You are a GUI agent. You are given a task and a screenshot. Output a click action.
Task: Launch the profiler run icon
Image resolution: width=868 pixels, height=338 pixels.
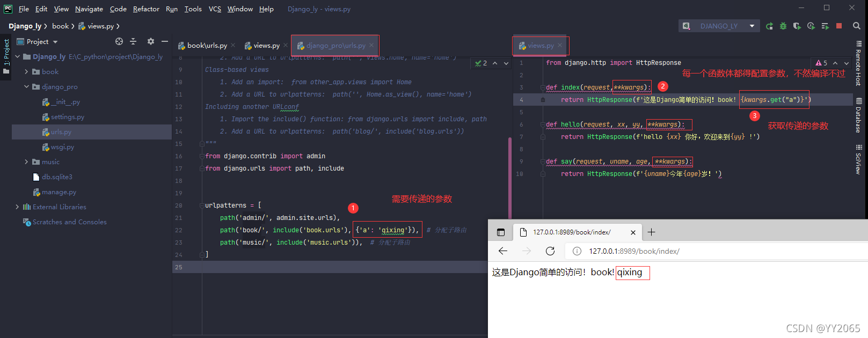[811, 26]
